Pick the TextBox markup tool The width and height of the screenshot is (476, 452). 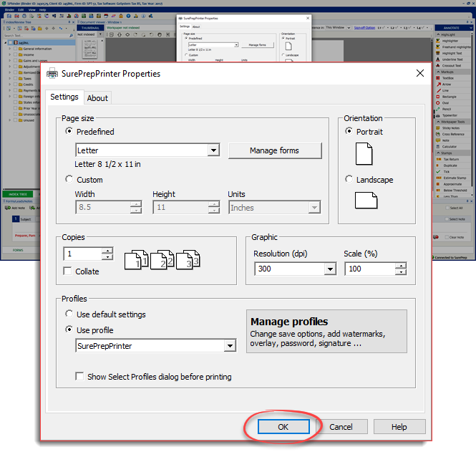(448, 78)
